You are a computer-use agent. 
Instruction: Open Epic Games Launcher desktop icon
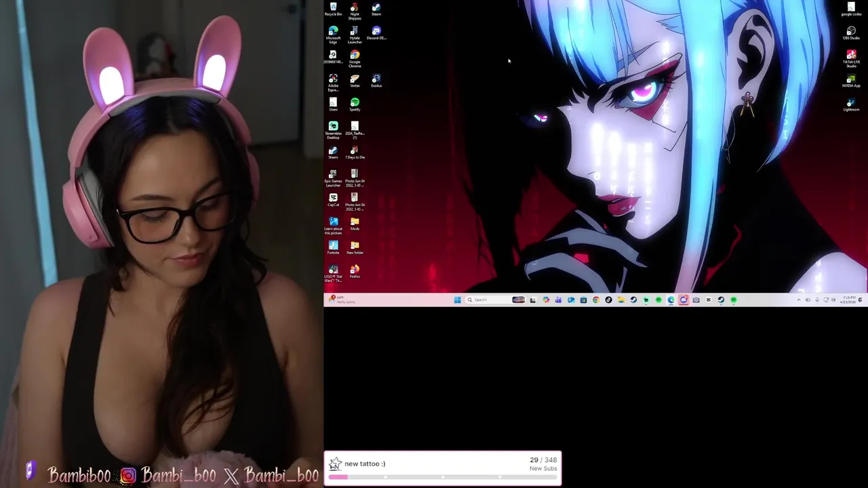point(333,178)
